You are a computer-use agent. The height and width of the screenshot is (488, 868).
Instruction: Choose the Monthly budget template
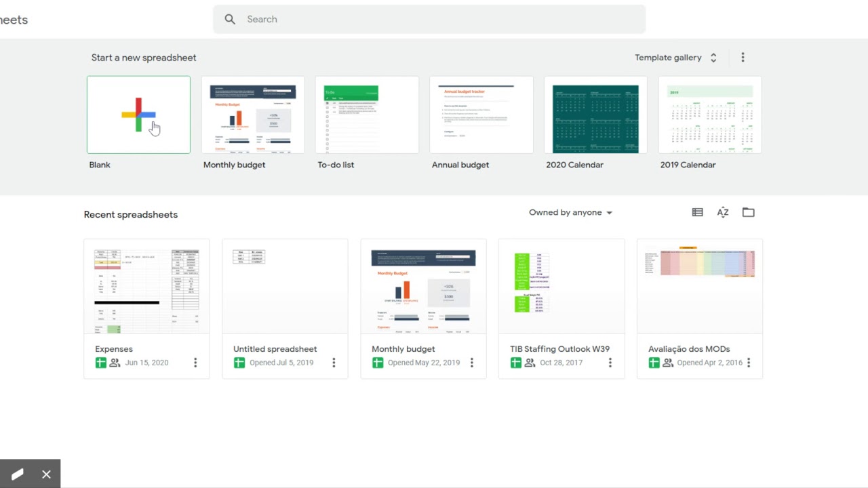pyautogui.click(x=253, y=115)
